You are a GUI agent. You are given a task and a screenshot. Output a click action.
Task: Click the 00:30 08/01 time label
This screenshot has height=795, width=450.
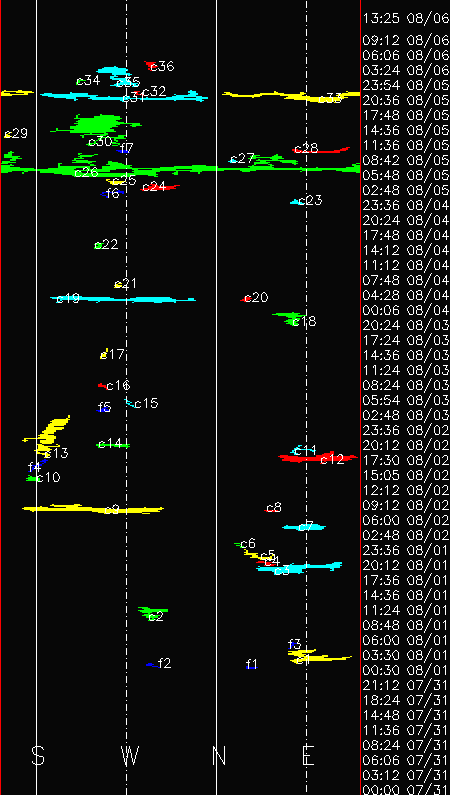point(406,670)
